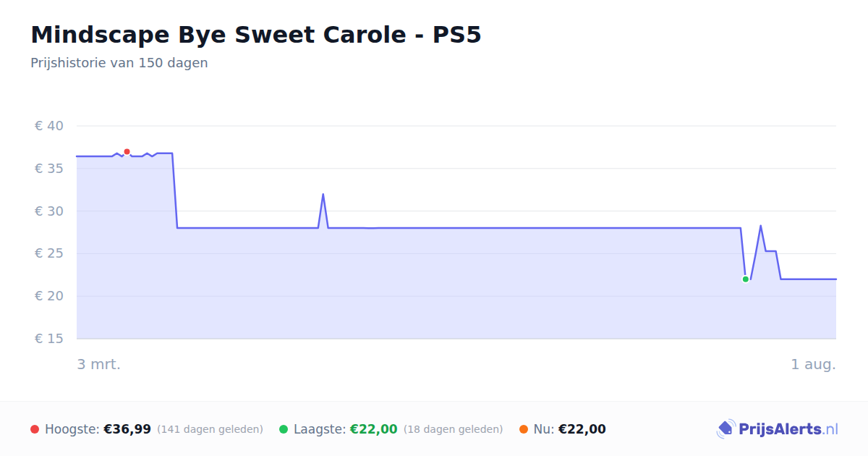Click the red highest-price dot on chart
The width and height of the screenshot is (868, 456).
127,152
